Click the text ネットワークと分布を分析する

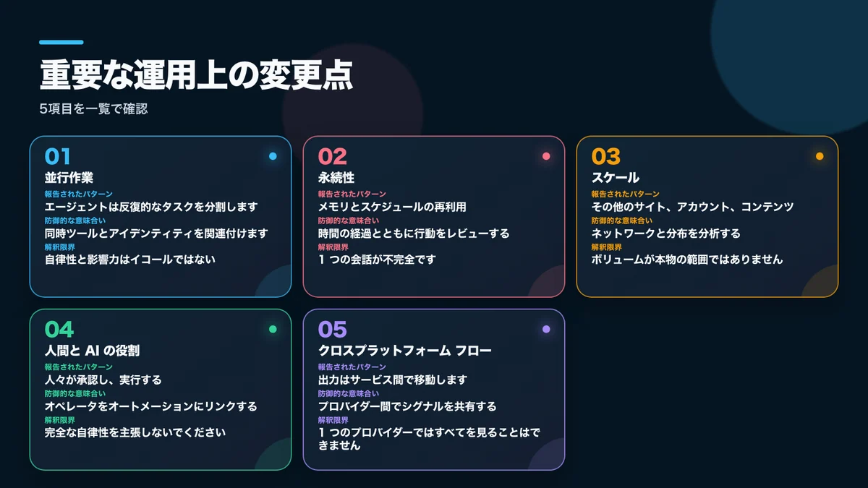[x=665, y=233]
